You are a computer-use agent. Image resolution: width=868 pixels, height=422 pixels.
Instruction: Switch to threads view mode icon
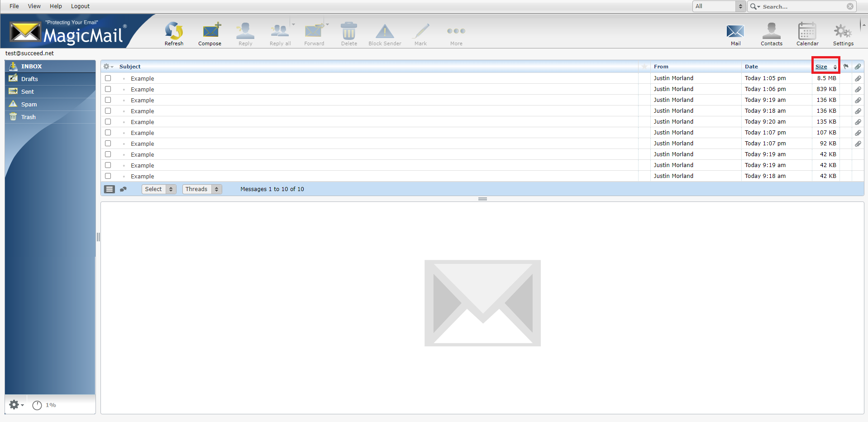[123, 189]
